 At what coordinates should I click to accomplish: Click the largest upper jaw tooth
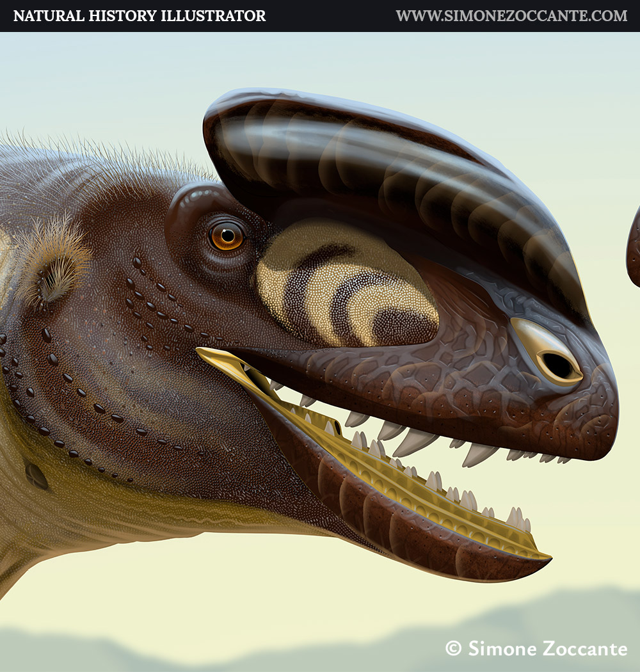click(x=413, y=440)
